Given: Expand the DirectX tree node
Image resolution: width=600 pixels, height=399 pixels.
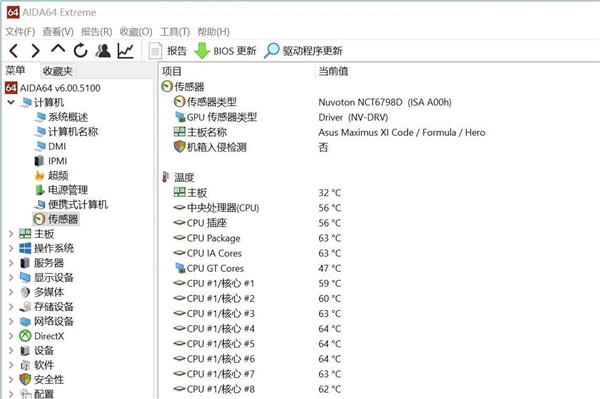Looking at the screenshot, I should pos(11,336).
